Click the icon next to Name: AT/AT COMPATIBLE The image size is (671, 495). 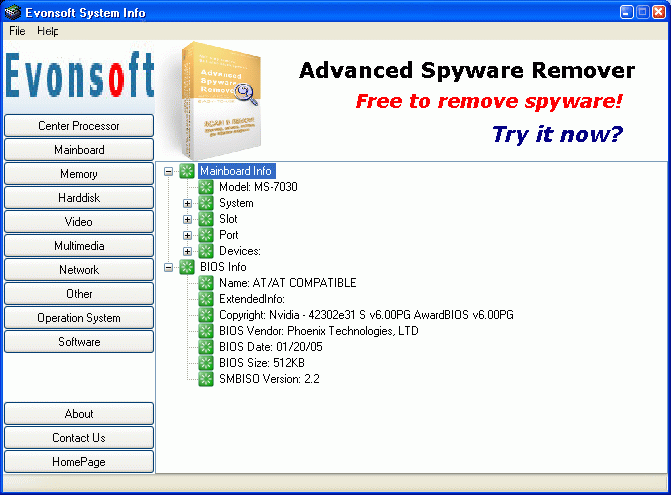[x=206, y=283]
